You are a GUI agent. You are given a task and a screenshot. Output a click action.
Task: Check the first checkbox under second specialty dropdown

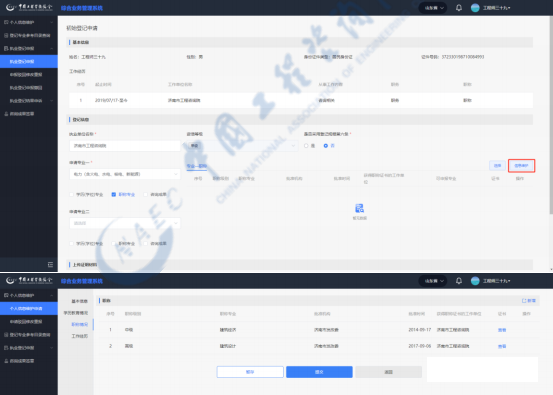click(x=72, y=243)
